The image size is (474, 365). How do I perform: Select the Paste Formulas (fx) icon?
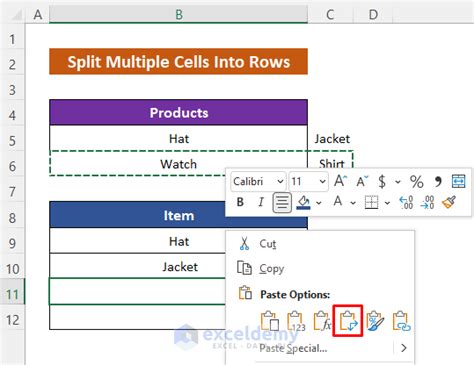[322, 321]
